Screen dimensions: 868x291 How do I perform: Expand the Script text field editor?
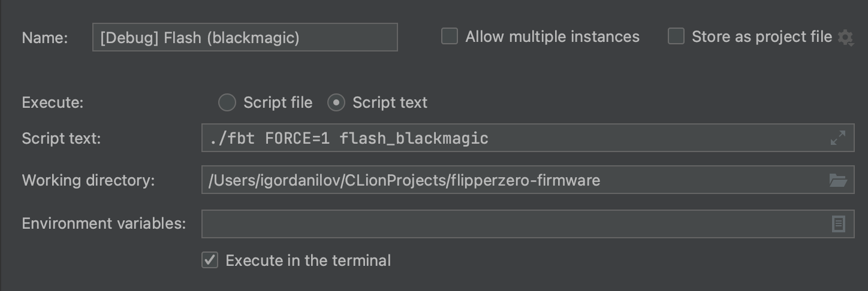click(837, 138)
